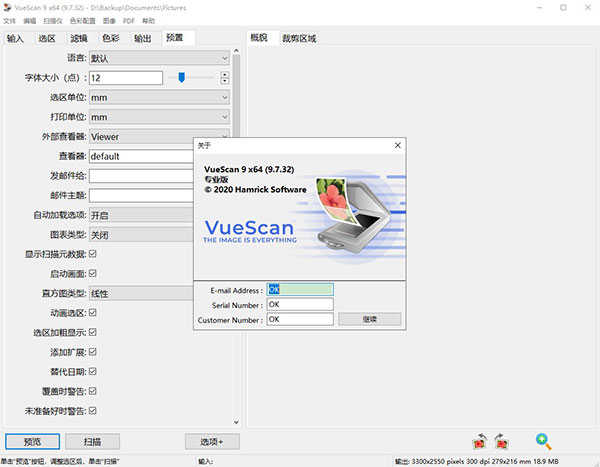Open the 语言 language dropdown
This screenshot has height=467, width=600.
(x=159, y=58)
